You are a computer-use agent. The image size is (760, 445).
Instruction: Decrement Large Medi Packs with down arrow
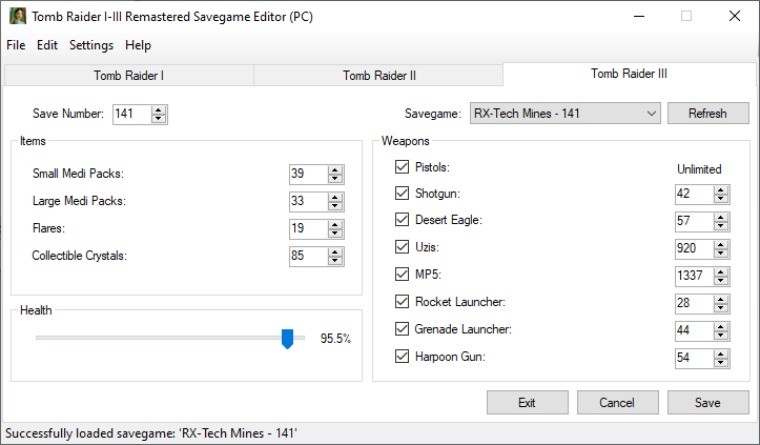335,206
